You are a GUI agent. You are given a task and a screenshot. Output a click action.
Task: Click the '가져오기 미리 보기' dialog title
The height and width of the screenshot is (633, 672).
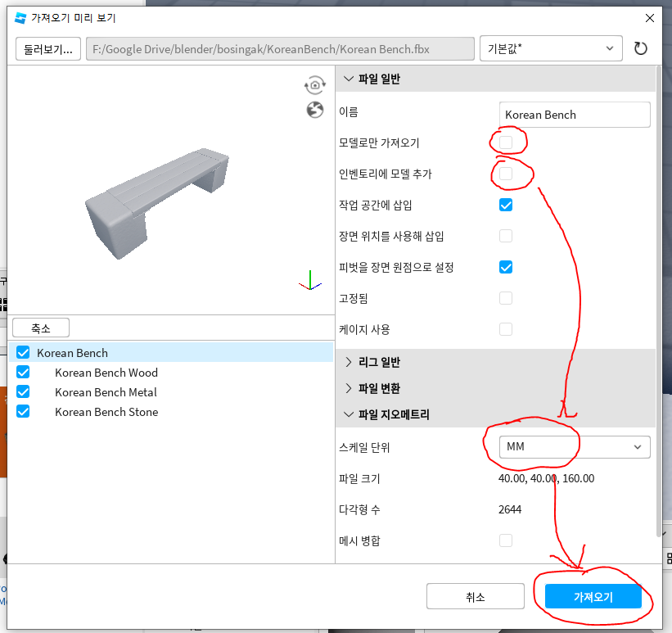tap(74, 18)
